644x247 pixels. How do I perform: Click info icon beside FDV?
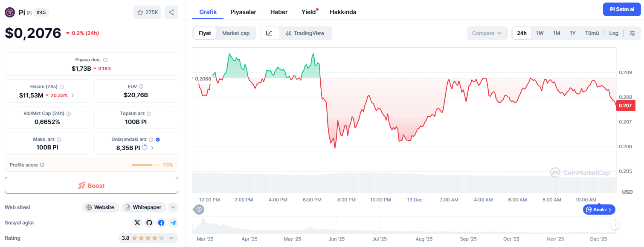coord(141,86)
